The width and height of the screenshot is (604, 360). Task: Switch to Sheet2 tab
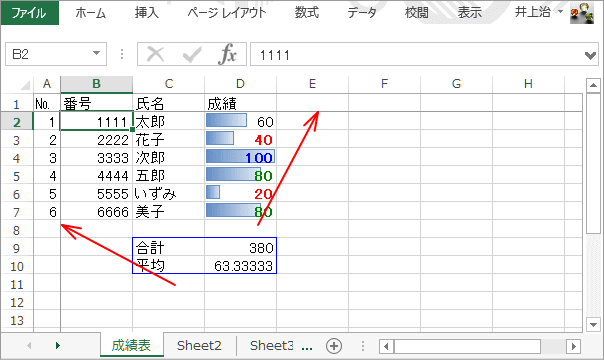(x=199, y=345)
